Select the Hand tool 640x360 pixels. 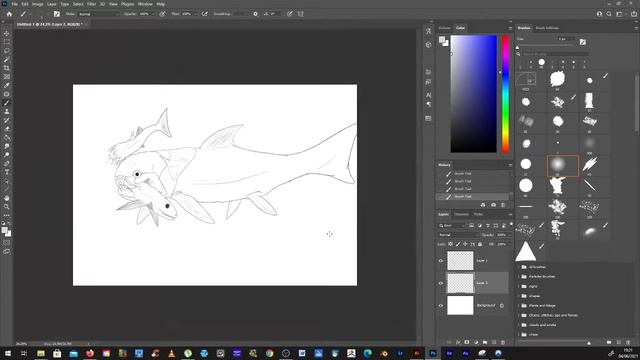7,198
